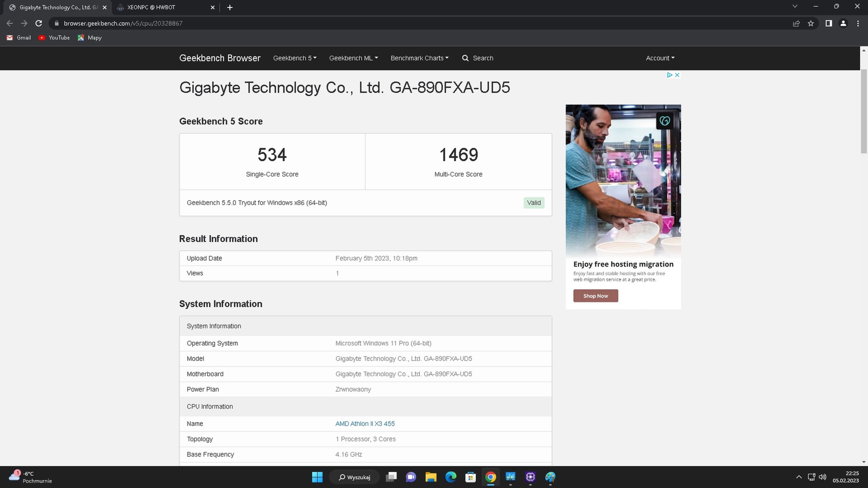
Task: Open a new tab with the plus icon
Action: (x=230, y=7)
